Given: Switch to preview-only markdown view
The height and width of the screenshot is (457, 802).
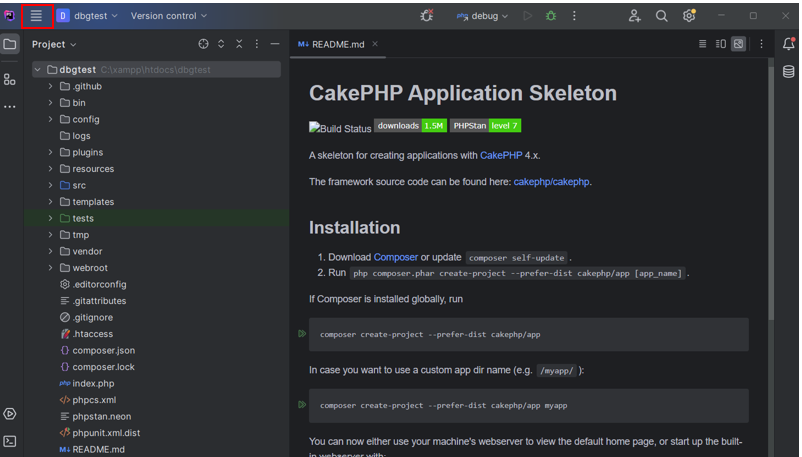Looking at the screenshot, I should tap(739, 44).
